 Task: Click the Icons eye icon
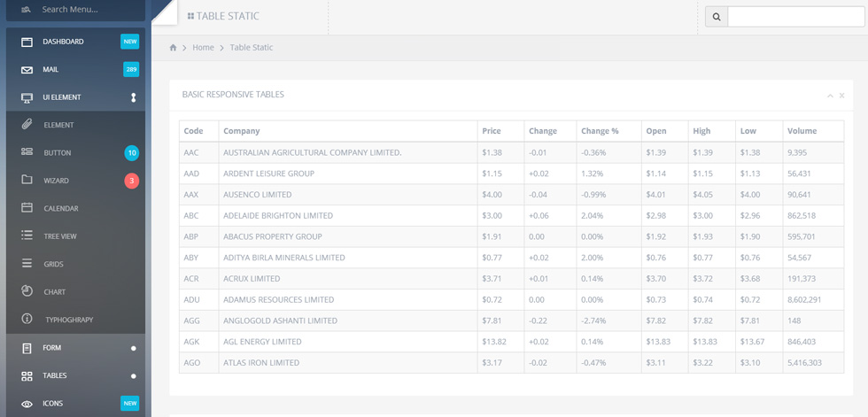coord(27,404)
